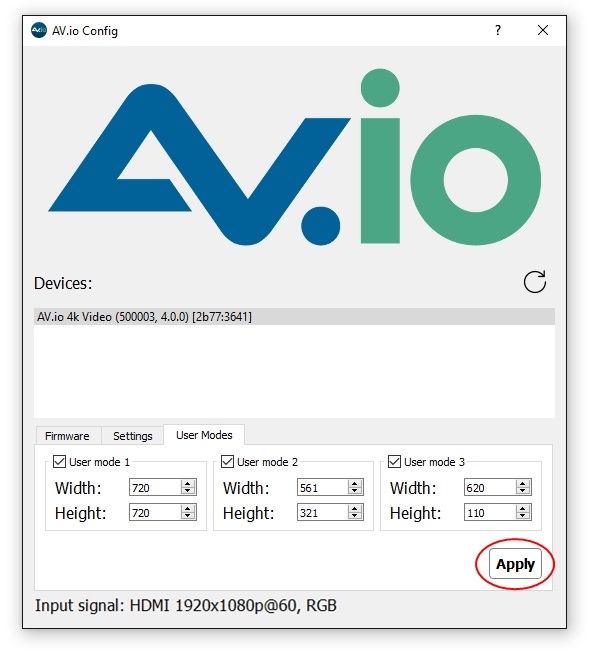Increase User mode 3 width value
The width and height of the screenshot is (591, 670).
523,484
